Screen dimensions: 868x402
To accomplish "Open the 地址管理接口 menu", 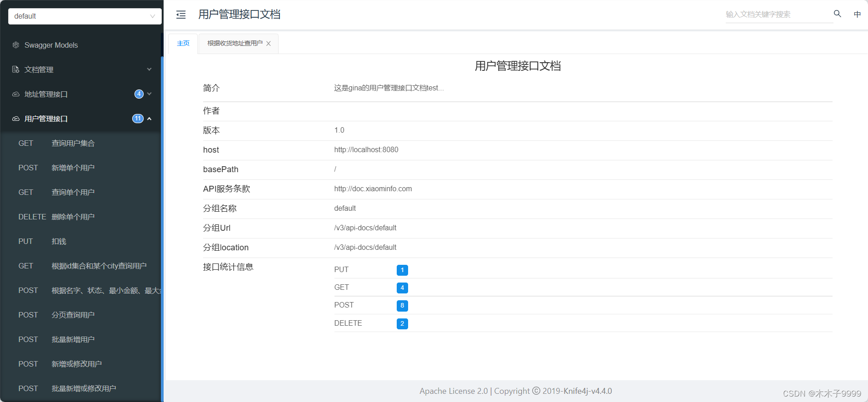I will 81,94.
